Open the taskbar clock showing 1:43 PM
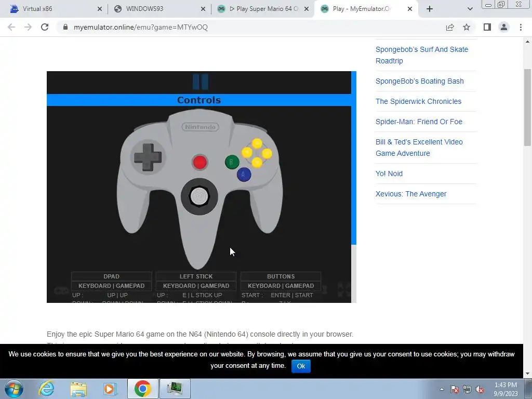The width and height of the screenshot is (532, 399). click(x=506, y=389)
